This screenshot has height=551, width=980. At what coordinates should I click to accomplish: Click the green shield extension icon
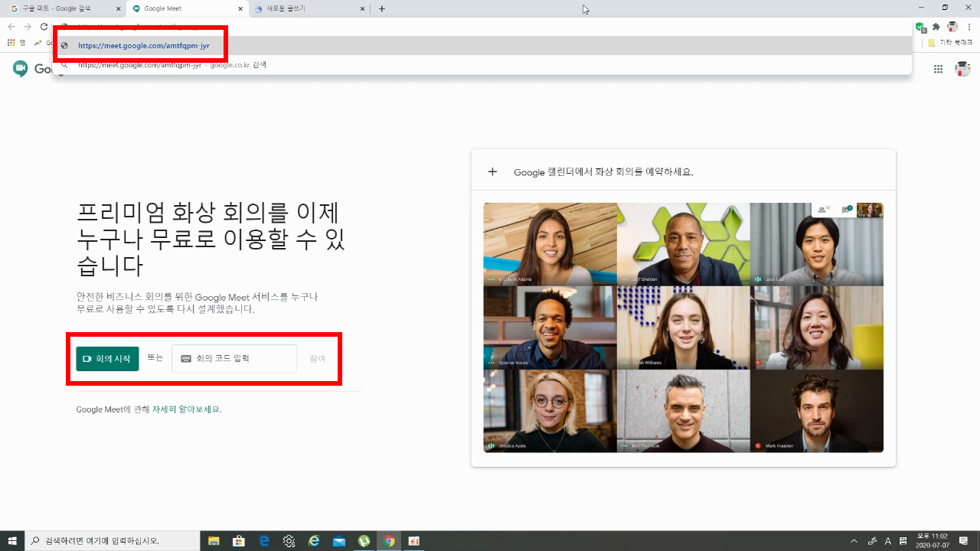(x=920, y=27)
